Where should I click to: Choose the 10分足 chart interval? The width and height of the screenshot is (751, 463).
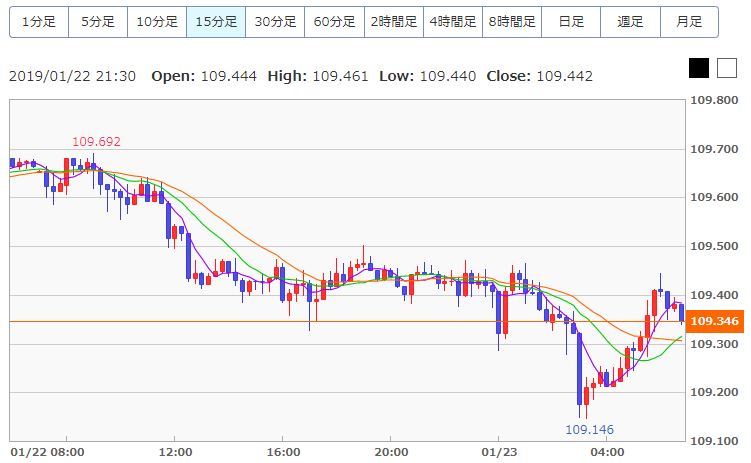coord(157,22)
